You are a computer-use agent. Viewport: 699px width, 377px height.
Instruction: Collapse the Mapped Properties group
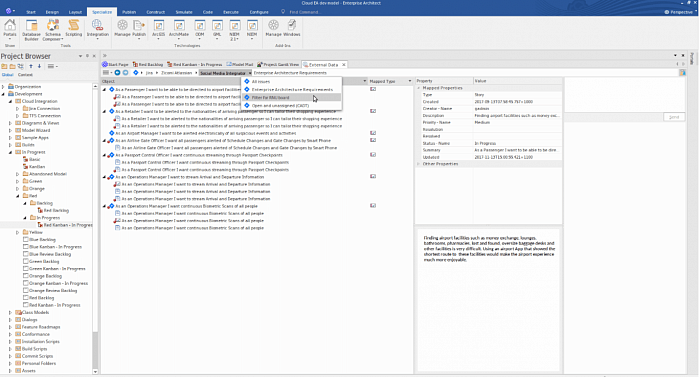(x=419, y=88)
